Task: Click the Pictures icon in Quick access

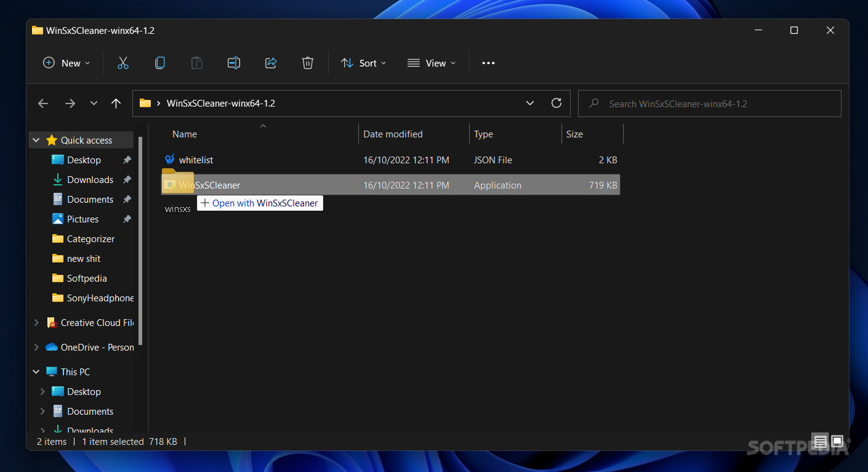Action: tap(58, 219)
